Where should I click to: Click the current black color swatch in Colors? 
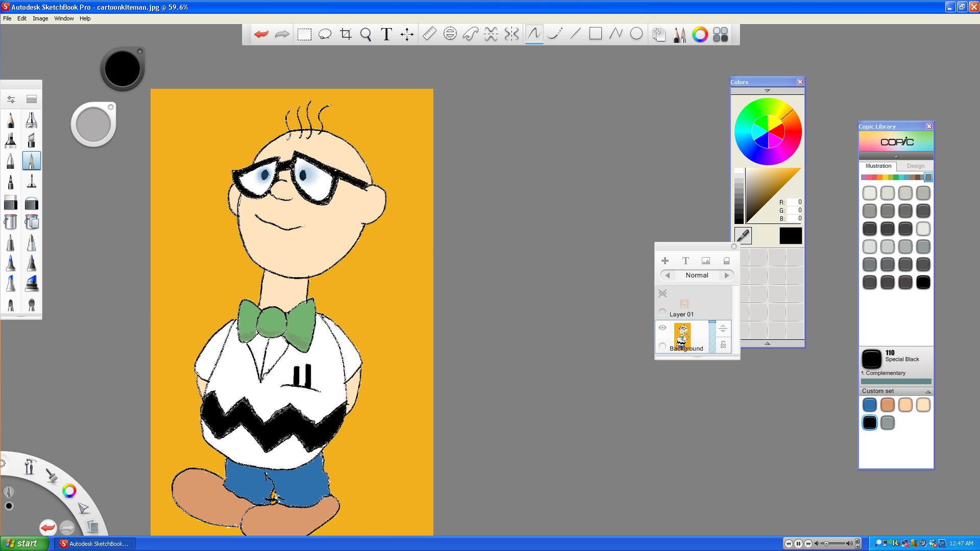[790, 236]
